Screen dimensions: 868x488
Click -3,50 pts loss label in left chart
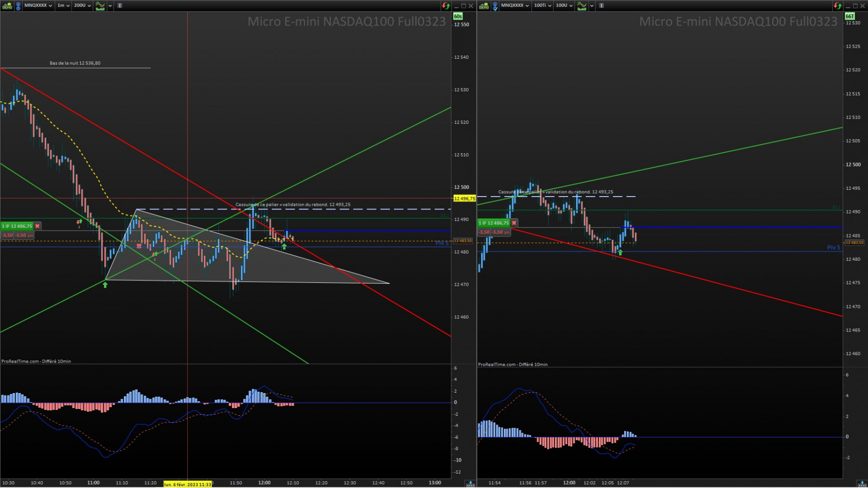point(17,235)
